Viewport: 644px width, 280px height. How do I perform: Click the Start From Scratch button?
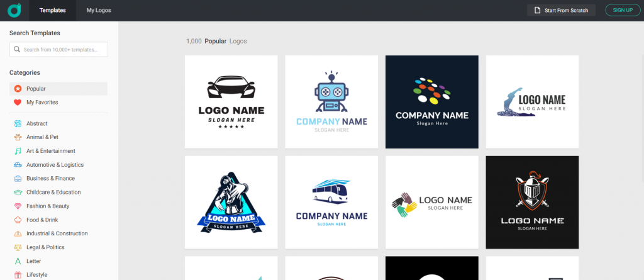[561, 10]
